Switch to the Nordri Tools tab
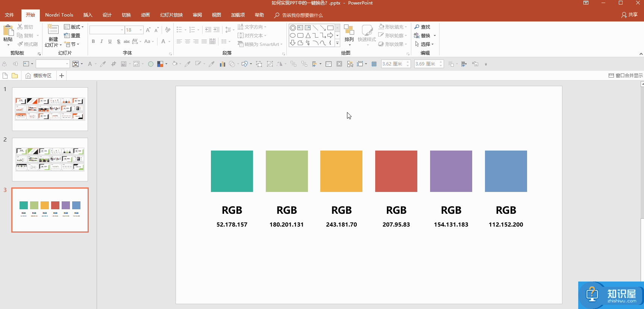Image resolution: width=644 pixels, height=309 pixels. coord(59,15)
